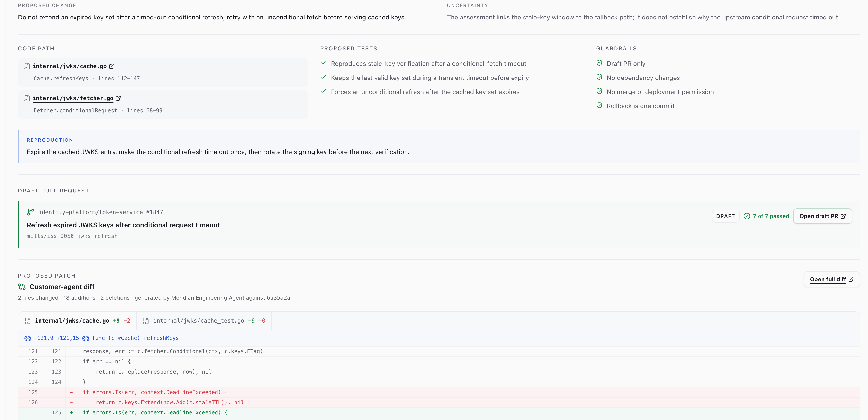Select internal/jwks/cache_test.go diff tab
The height and width of the screenshot is (420, 868).
pos(204,321)
